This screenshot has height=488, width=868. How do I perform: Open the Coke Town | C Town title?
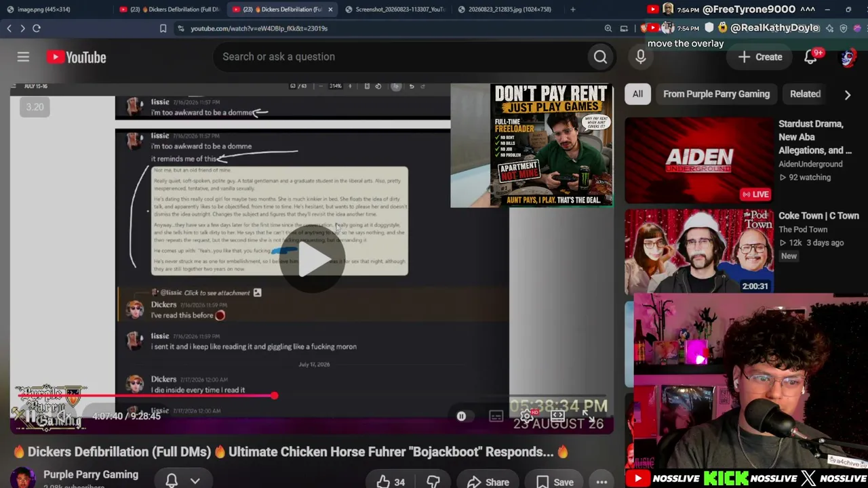point(818,216)
